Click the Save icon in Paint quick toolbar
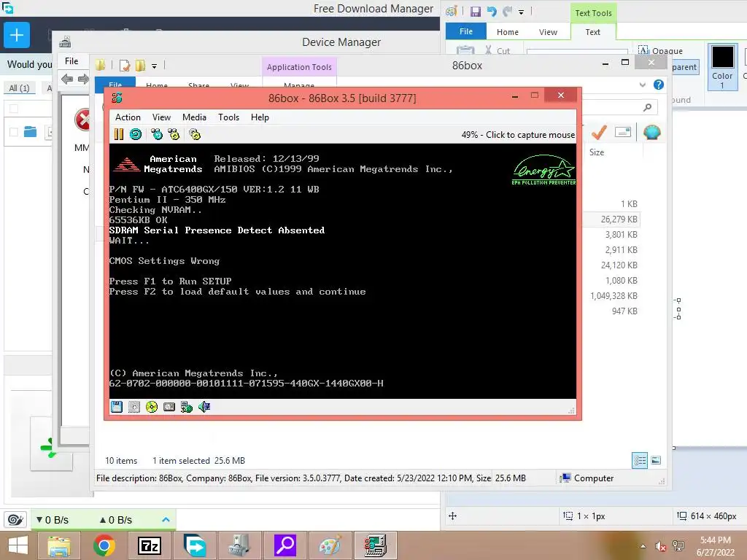Viewport: 747px width, 560px height. (476, 12)
